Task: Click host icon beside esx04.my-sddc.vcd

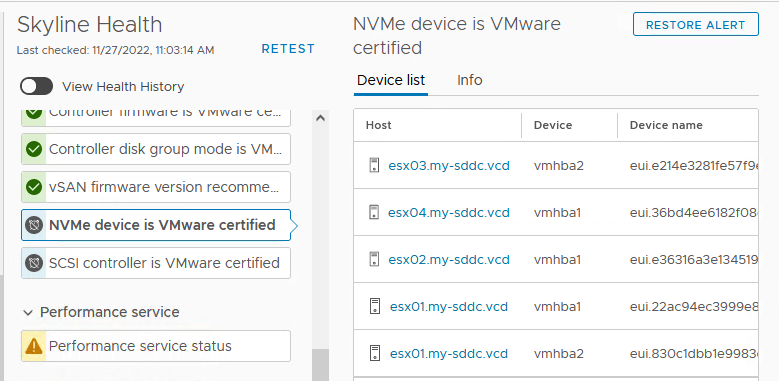Action: pyautogui.click(x=375, y=213)
